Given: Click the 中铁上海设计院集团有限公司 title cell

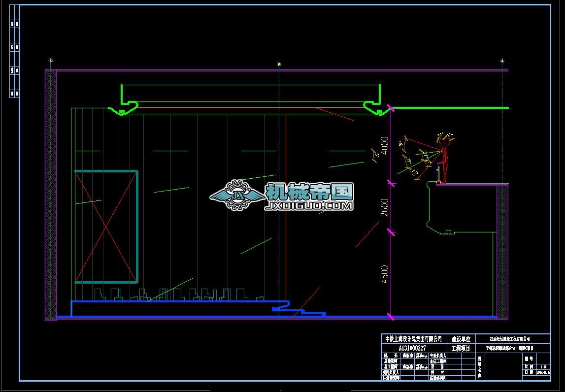Looking at the screenshot, I should click(414, 339).
